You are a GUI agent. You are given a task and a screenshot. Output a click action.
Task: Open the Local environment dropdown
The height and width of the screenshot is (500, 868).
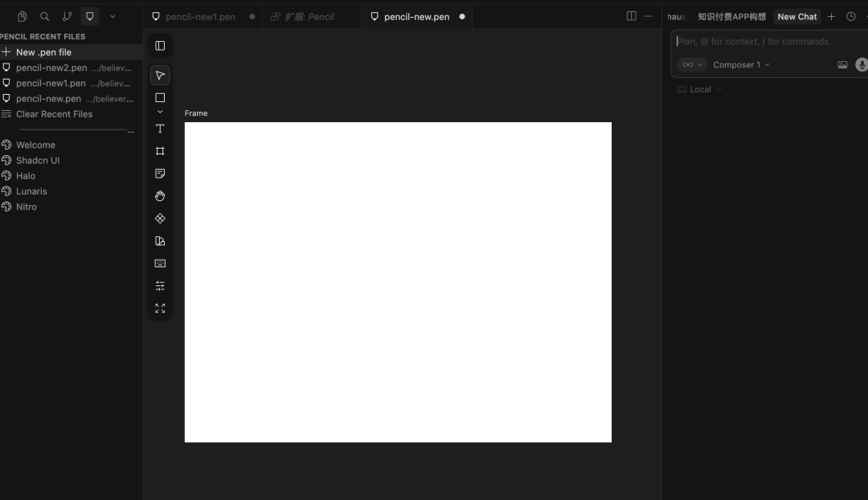click(700, 89)
